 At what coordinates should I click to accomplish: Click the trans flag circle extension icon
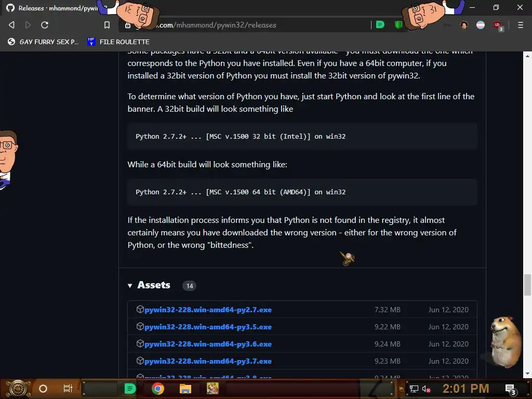[x=481, y=25]
